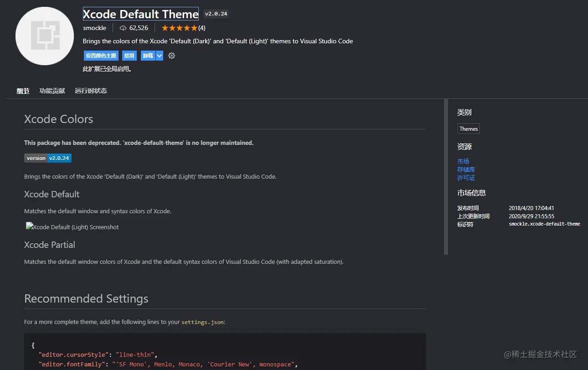This screenshot has height=370, width=588.
Task: Click the download count cloud icon
Action: coord(123,28)
